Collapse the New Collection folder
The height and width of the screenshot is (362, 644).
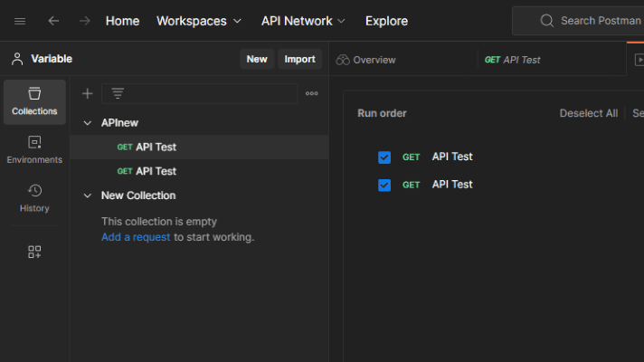tap(88, 195)
